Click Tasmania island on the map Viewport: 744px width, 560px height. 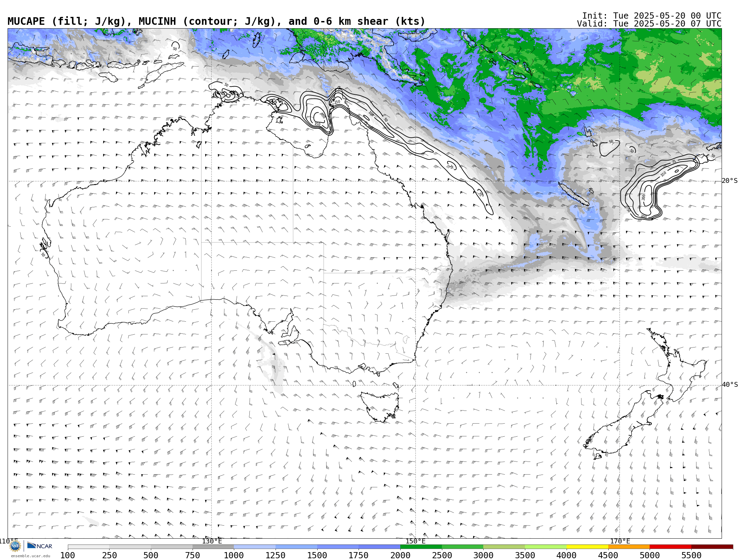coord(380,407)
